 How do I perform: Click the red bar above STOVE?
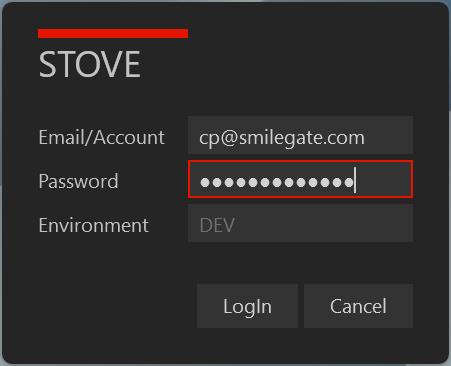pos(113,33)
